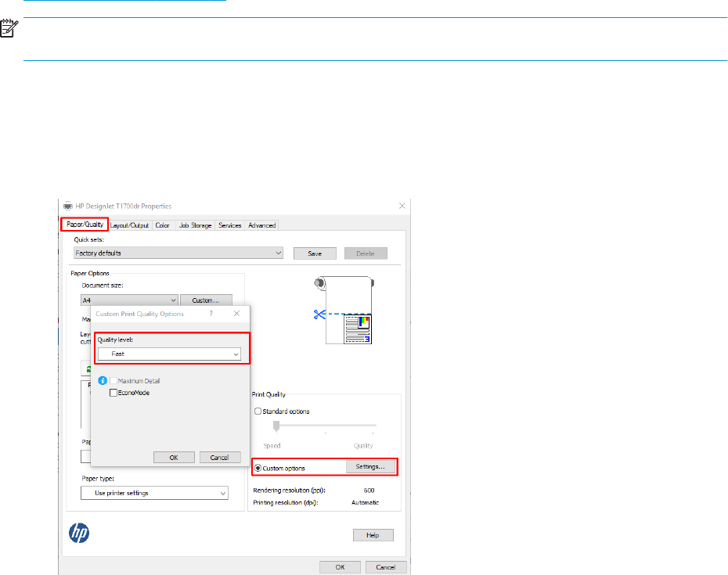Expand the Document size A4 dropdown

click(129, 300)
